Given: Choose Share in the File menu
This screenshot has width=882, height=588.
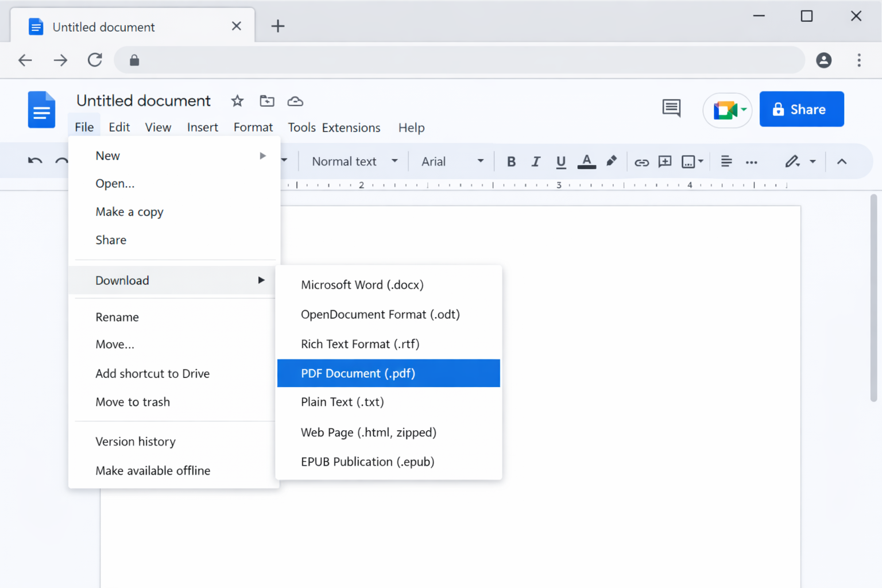Looking at the screenshot, I should pyautogui.click(x=174, y=240).
